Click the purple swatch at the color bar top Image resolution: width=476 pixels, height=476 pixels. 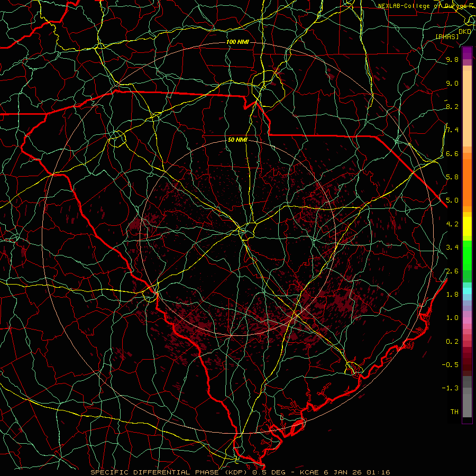[x=467, y=53]
